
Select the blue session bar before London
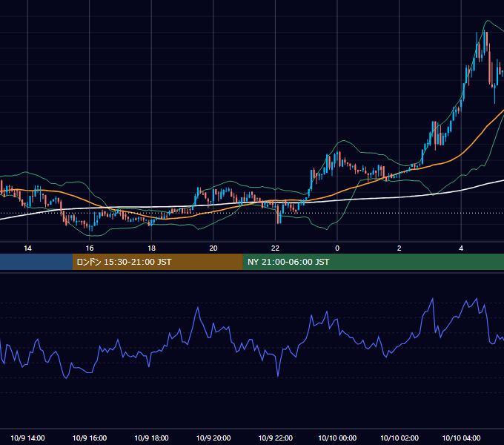[x=36, y=262]
